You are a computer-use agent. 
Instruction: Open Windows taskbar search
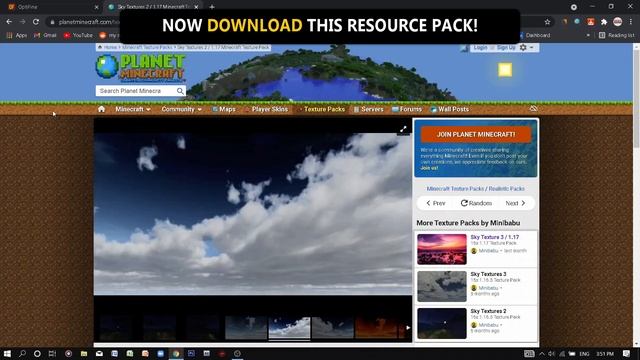[x=22, y=353]
